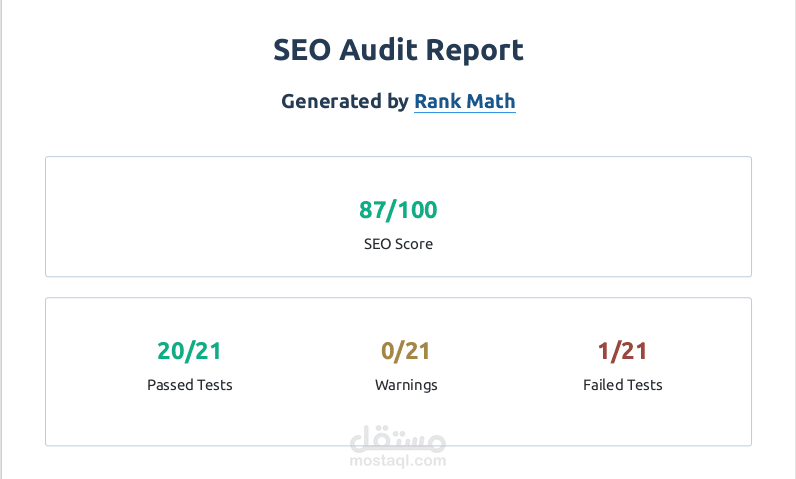The height and width of the screenshot is (479, 796).
Task: Click the Passed Tests label
Action: pyautogui.click(x=189, y=385)
